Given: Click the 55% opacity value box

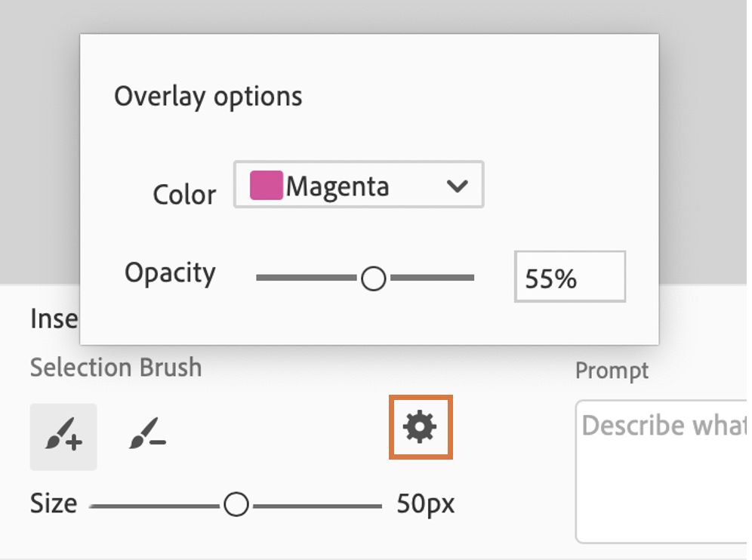Looking at the screenshot, I should point(569,277).
